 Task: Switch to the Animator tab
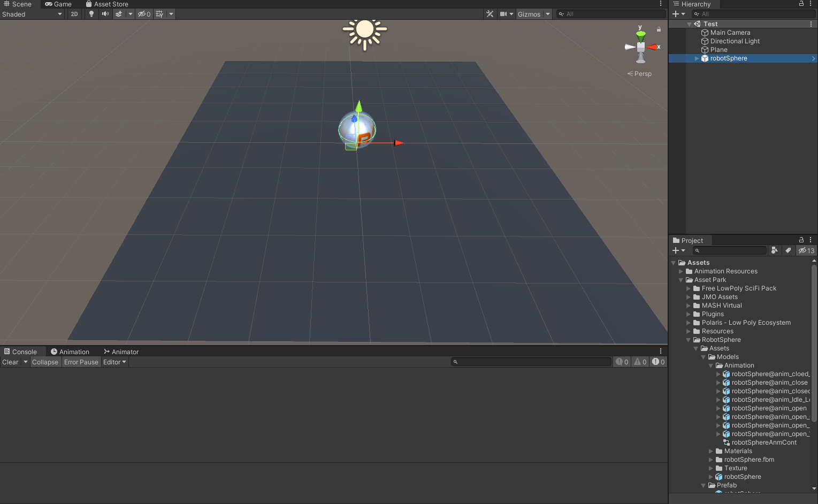(x=121, y=352)
